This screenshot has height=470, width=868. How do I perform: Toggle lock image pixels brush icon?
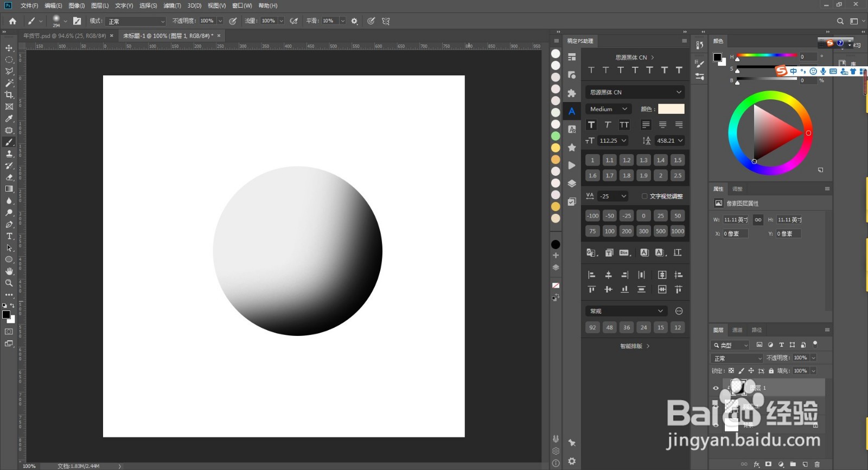point(741,371)
